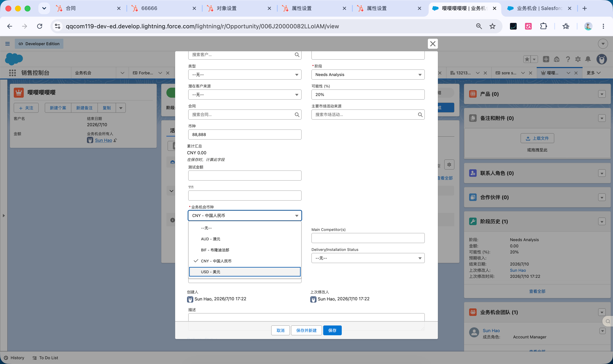
Task: Open Sun Hao link in 阶段历史
Action: [518, 270]
